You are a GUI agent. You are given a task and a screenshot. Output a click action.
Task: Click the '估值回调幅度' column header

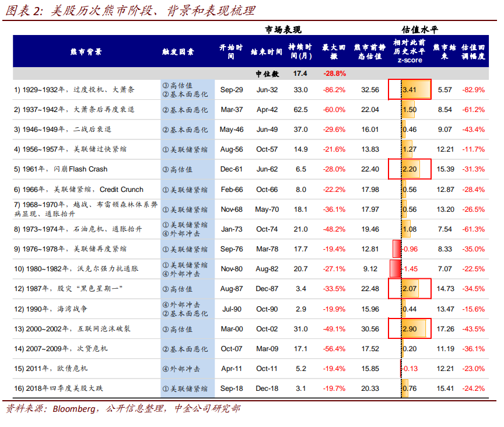473,52
